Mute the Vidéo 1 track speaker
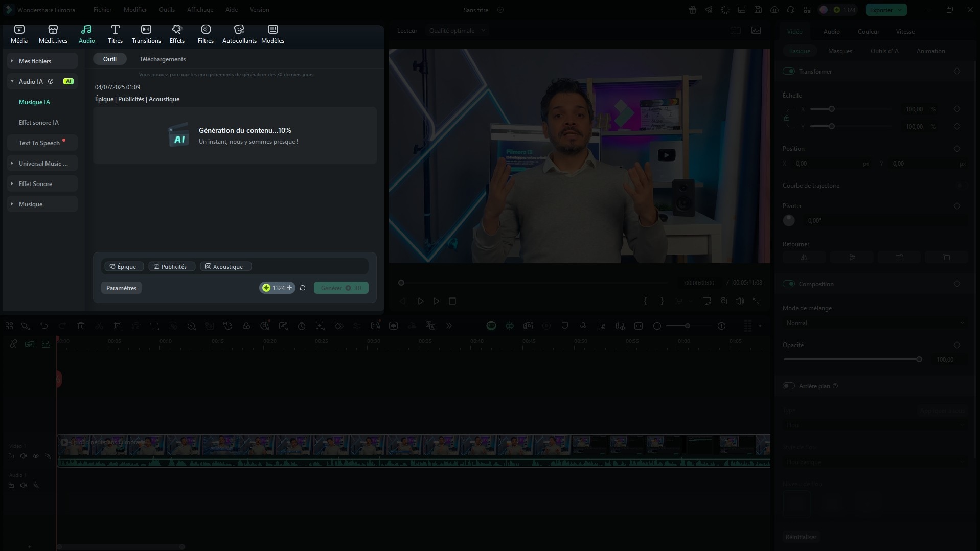980x551 pixels. [24, 456]
